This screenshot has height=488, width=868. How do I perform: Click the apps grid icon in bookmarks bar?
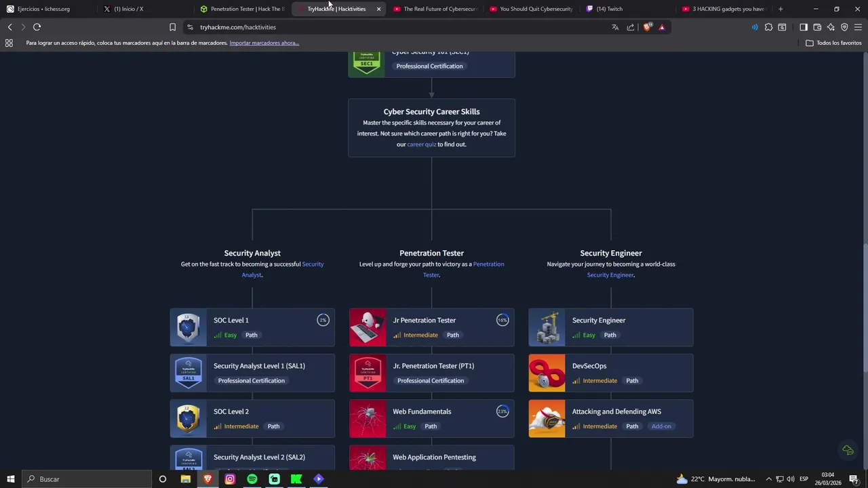[x=9, y=43]
